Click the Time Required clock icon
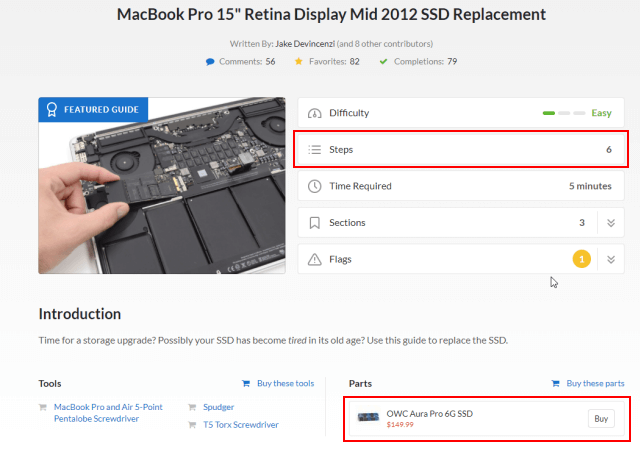The image size is (640, 463). (x=314, y=186)
